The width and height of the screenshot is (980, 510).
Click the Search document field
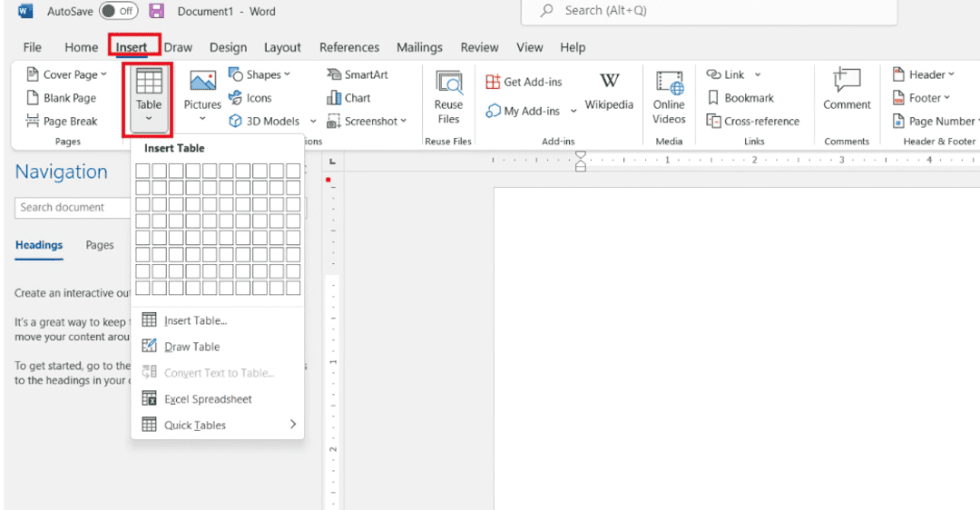tap(73, 208)
